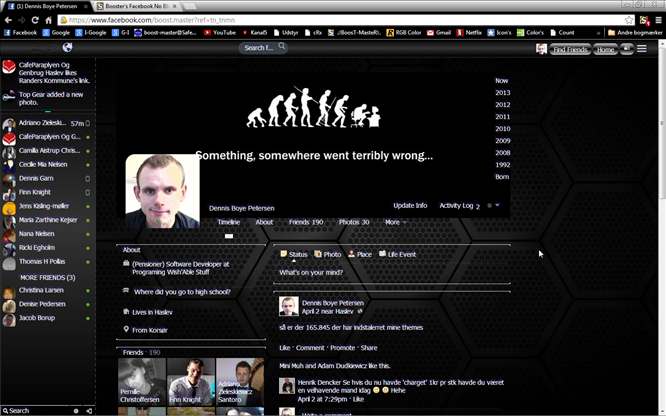
Task: Click the chat sidebar search box
Action: click(x=36, y=410)
